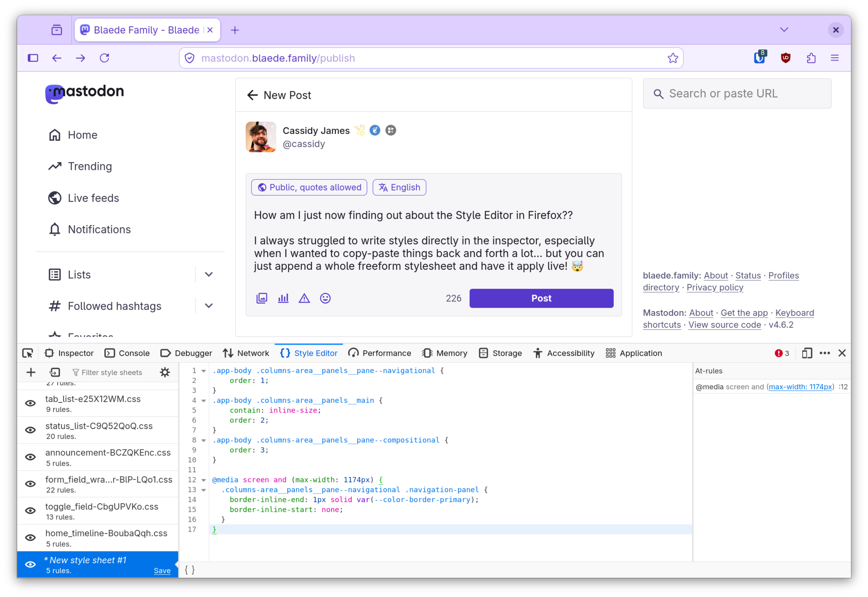
Task: Import a style sheet file
Action: tap(55, 372)
